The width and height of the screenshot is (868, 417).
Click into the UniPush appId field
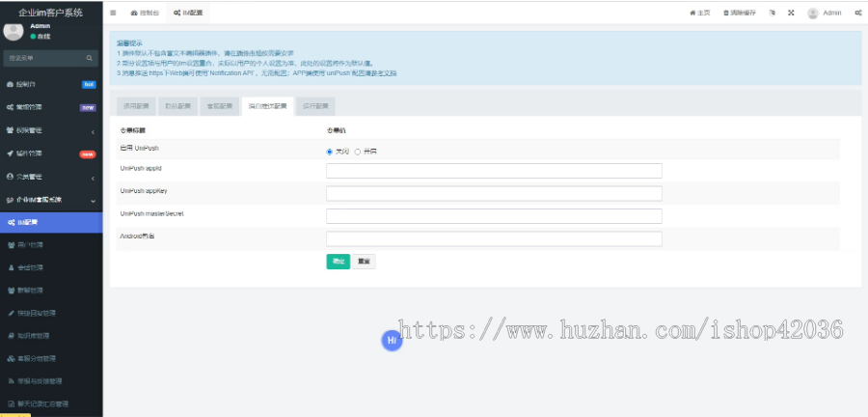pyautogui.click(x=494, y=171)
